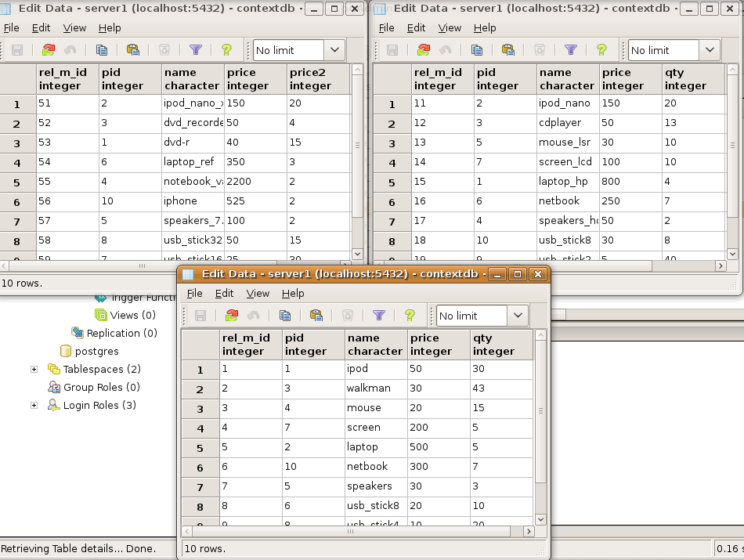Click horizontal scrollbar right arrow in front window
This screenshot has height=560, width=744.
coord(529,532)
